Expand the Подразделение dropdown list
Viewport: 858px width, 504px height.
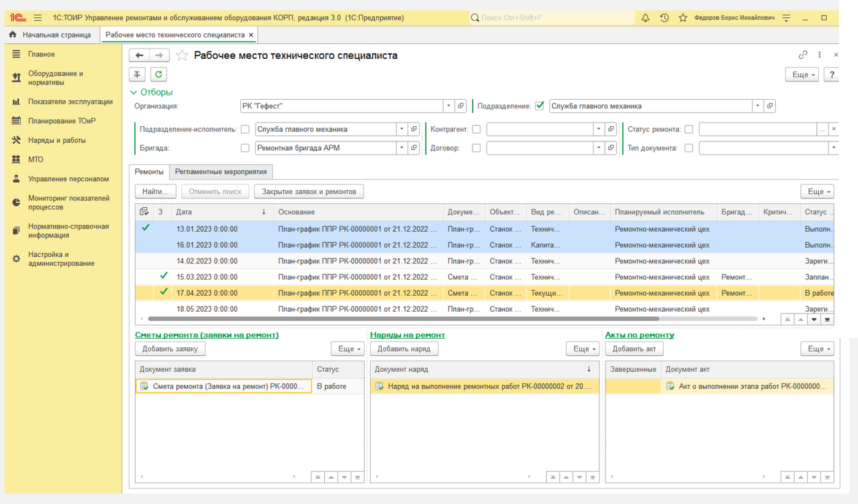758,106
